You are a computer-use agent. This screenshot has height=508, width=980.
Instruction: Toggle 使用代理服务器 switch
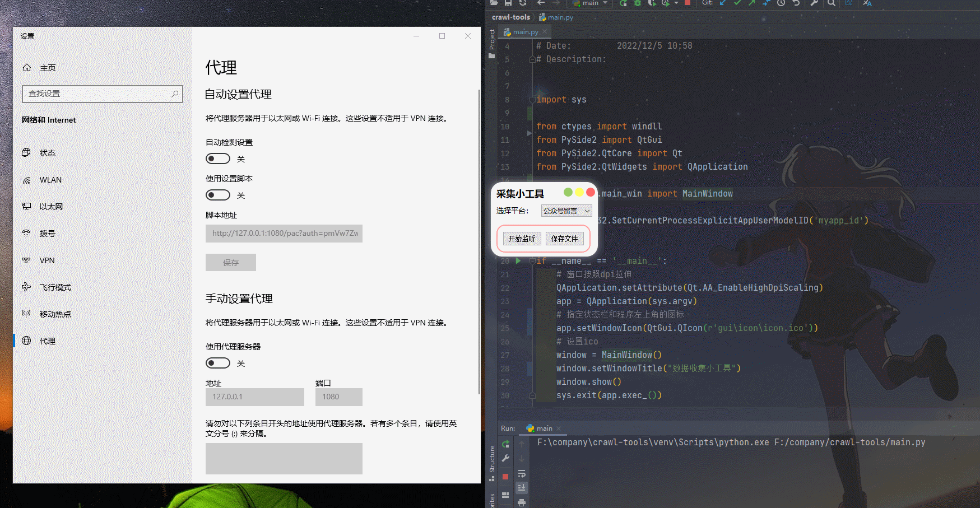click(x=218, y=363)
